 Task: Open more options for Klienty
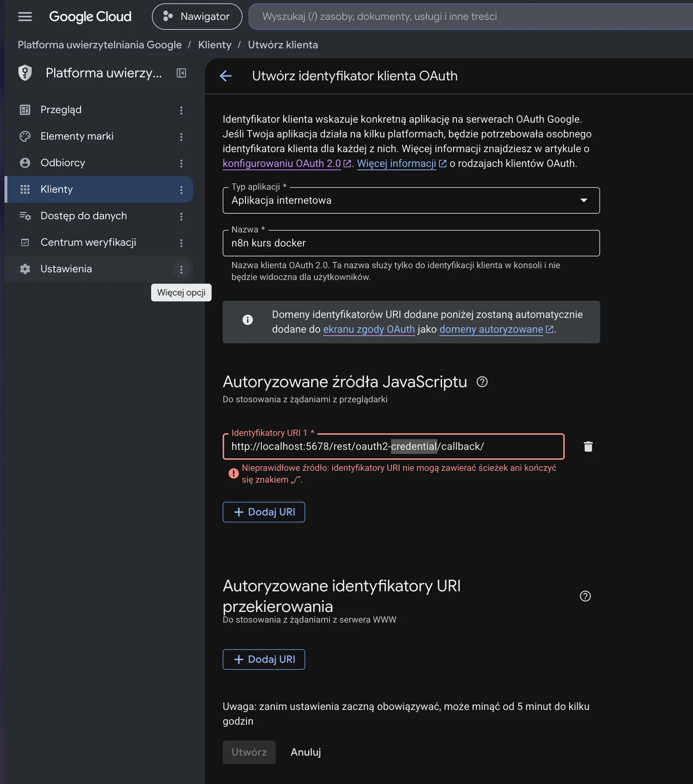click(x=181, y=190)
